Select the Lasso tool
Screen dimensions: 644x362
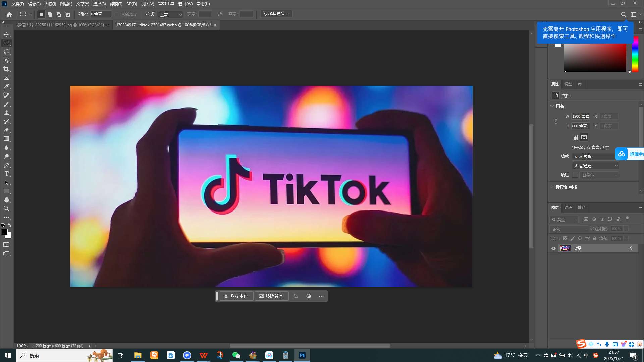coord(6,52)
